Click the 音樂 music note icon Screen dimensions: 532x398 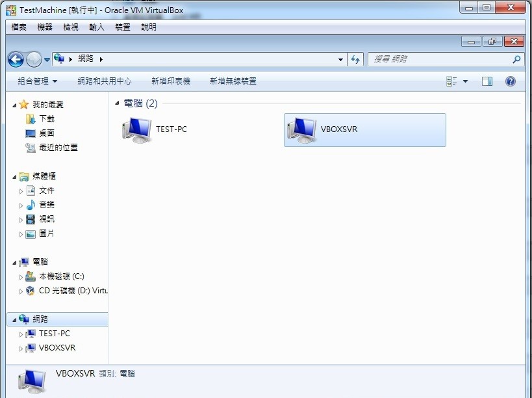coord(31,205)
